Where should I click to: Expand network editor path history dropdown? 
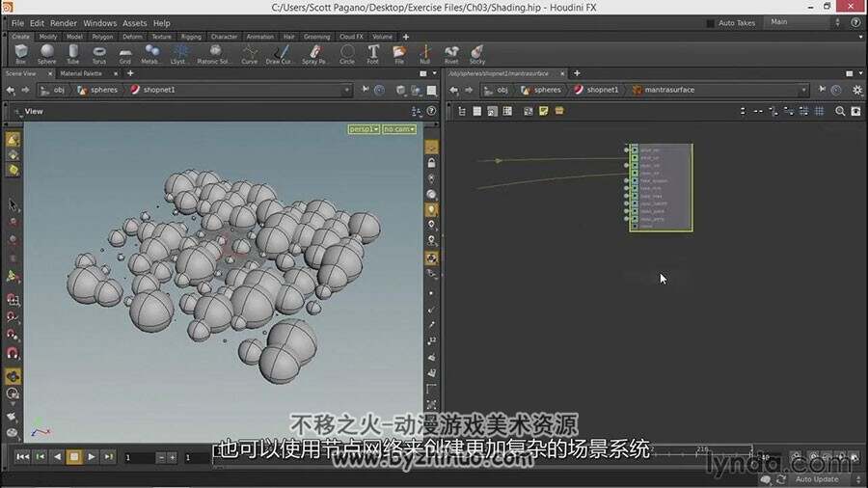[x=803, y=90]
